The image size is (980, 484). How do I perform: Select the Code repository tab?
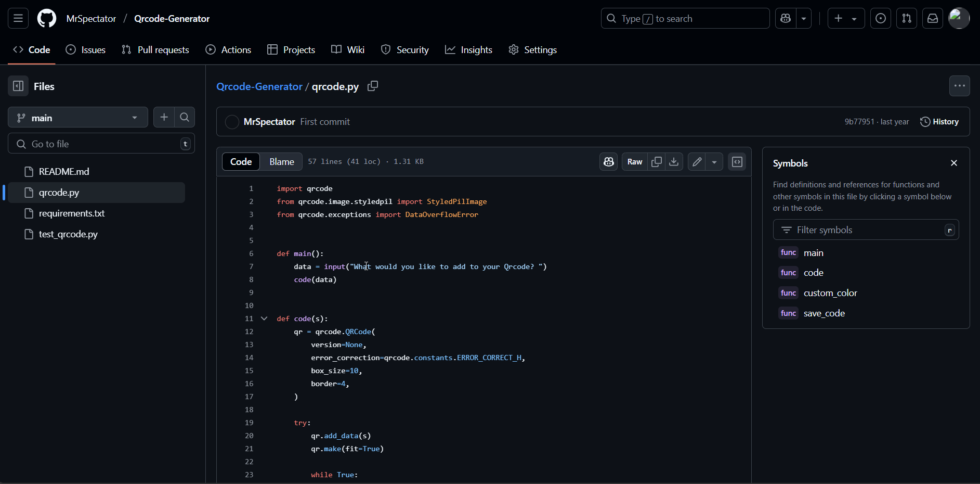[32, 50]
